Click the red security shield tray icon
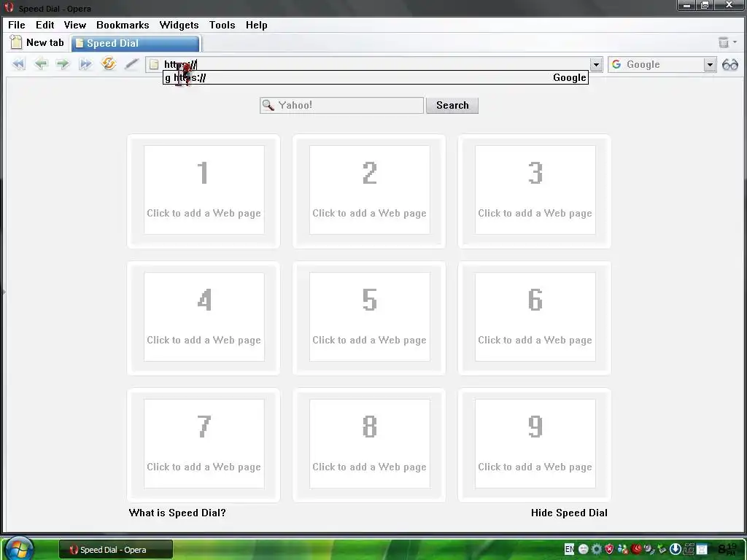This screenshot has width=747, height=560. [x=609, y=549]
